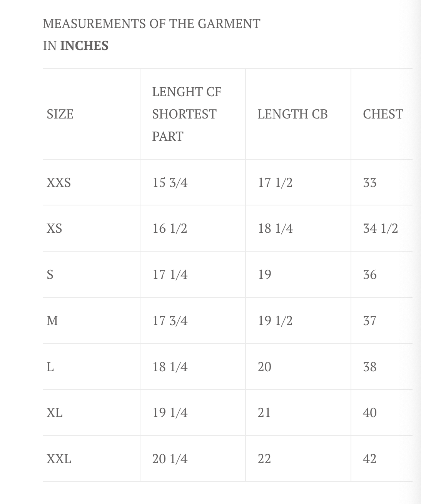Select the 19 1/2 length CB cell
421x504 pixels.
click(275, 320)
